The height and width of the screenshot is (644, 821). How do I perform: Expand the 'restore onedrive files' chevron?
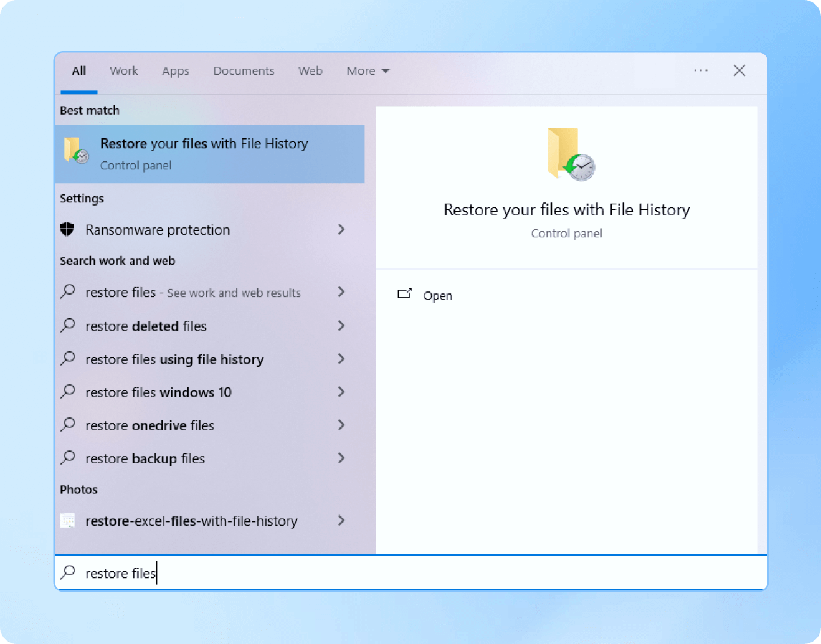(341, 425)
